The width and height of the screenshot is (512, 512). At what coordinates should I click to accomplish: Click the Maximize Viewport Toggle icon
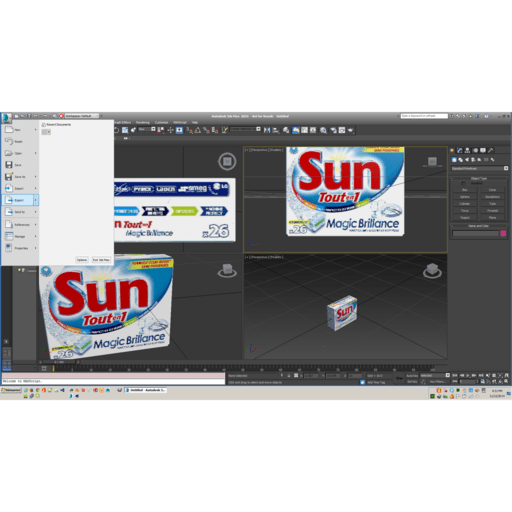coord(506,381)
